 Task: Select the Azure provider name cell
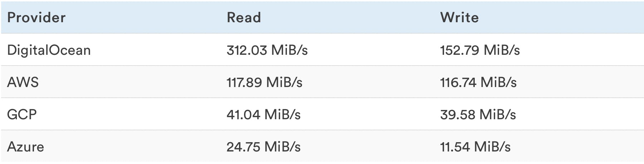[x=26, y=147]
